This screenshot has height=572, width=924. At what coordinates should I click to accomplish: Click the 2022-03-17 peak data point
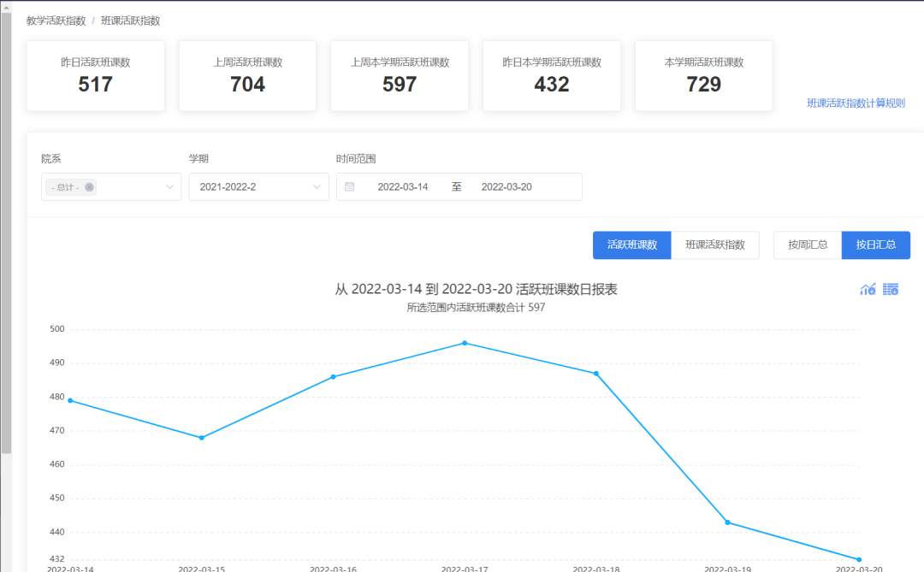pyautogui.click(x=465, y=343)
